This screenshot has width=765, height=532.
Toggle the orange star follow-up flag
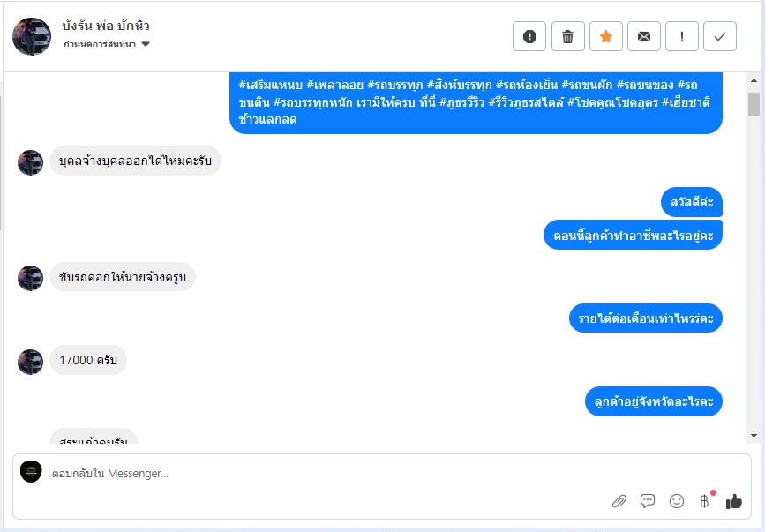(x=606, y=36)
